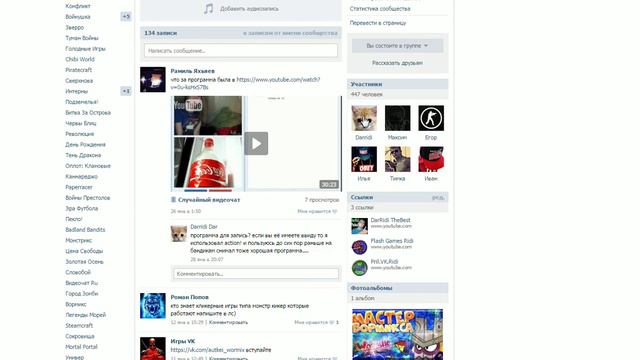Open Тень Дракона in left list
The height and width of the screenshot is (360, 640).
(x=83, y=155)
